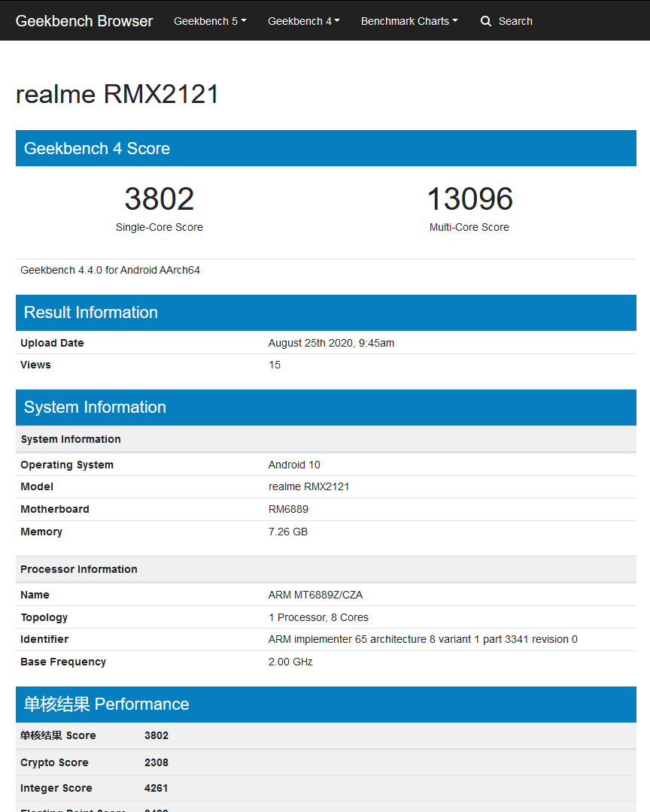Click the Geekbench 4 Score header

[x=326, y=148]
